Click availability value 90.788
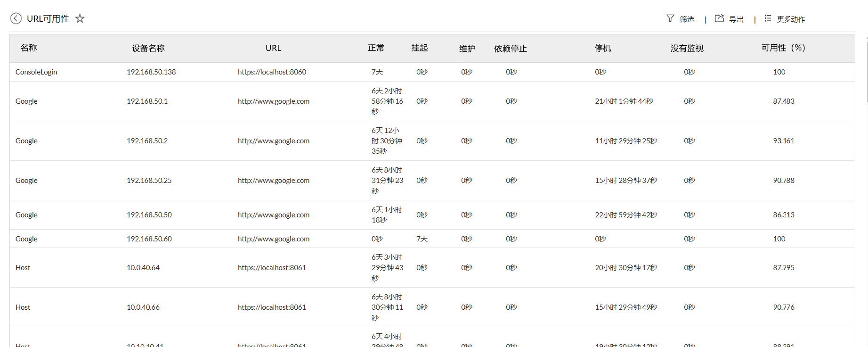The width and height of the screenshot is (868, 347). [x=784, y=180]
